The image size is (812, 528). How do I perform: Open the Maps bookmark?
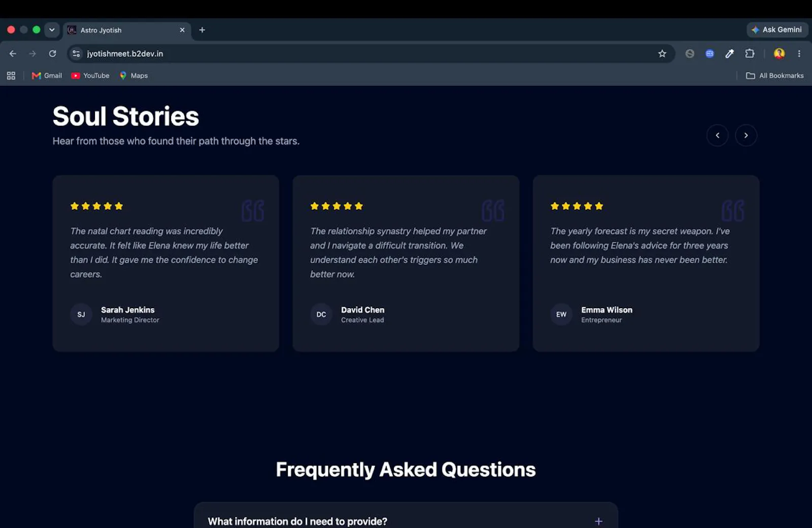point(134,76)
